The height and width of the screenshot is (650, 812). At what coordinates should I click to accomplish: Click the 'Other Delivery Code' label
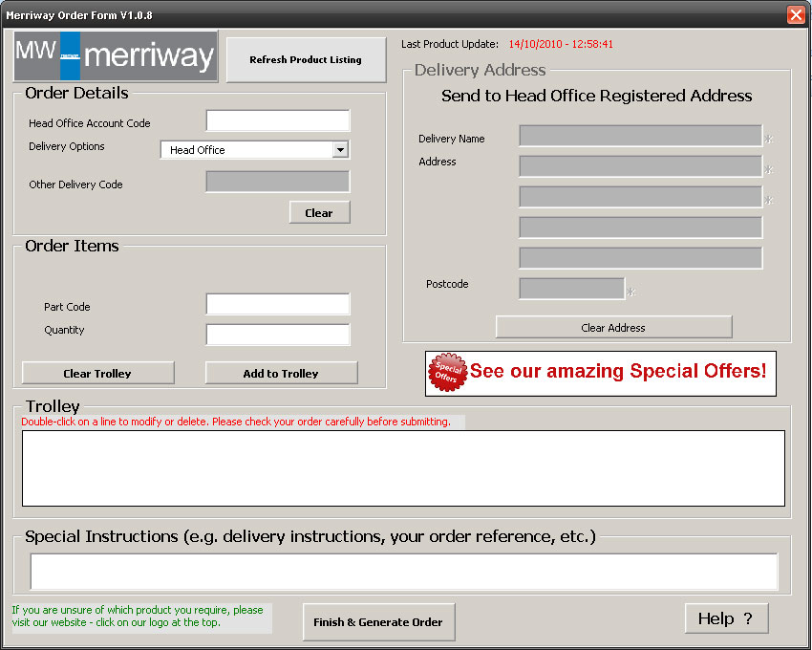point(75,184)
